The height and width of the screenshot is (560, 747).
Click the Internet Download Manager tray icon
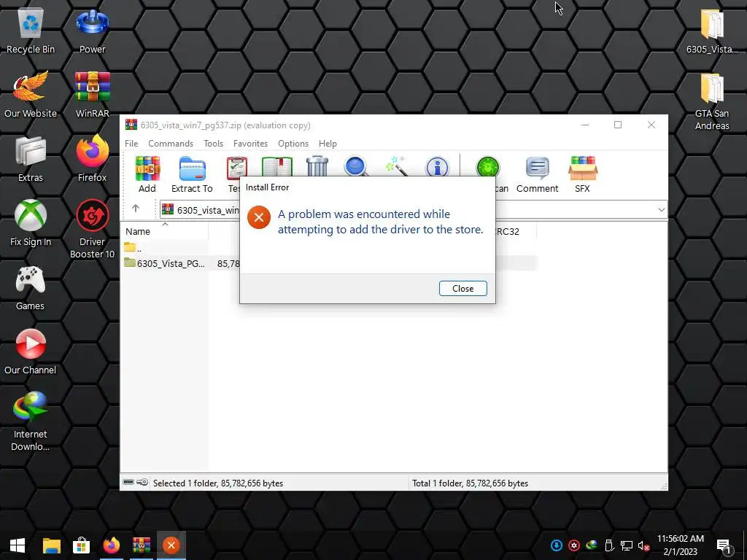pos(592,545)
